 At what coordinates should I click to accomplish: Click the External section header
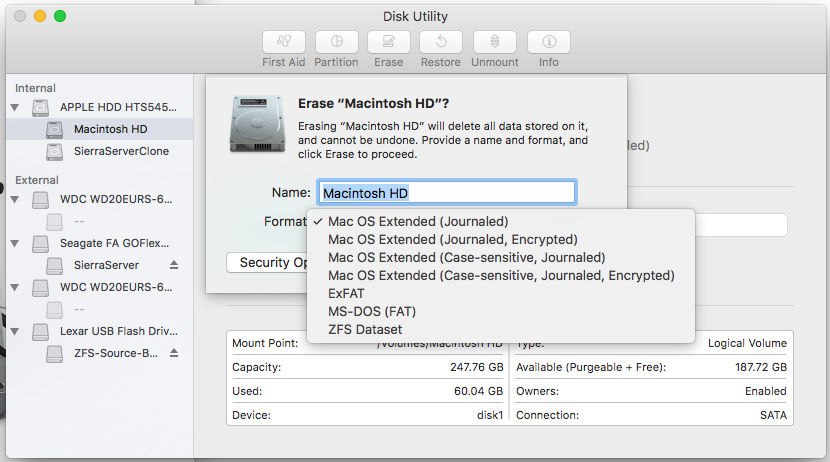point(37,180)
